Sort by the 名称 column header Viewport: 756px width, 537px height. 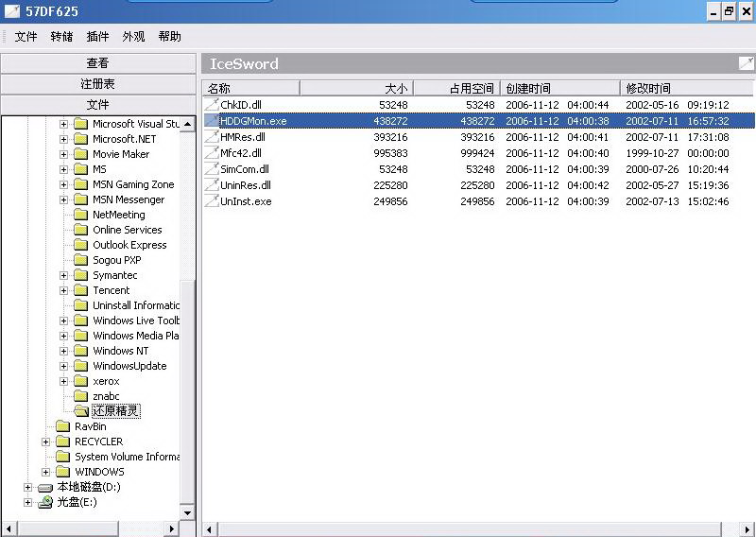tap(251, 88)
